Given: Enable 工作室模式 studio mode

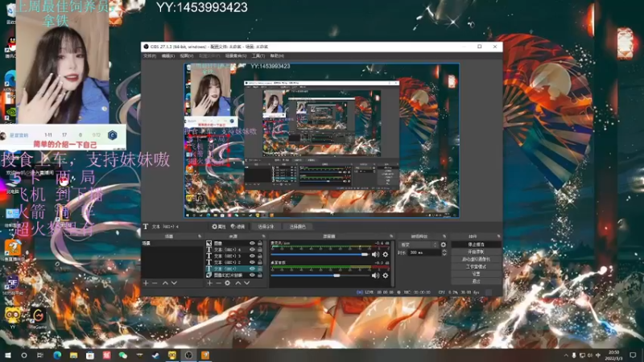Looking at the screenshot, I should click(476, 267).
